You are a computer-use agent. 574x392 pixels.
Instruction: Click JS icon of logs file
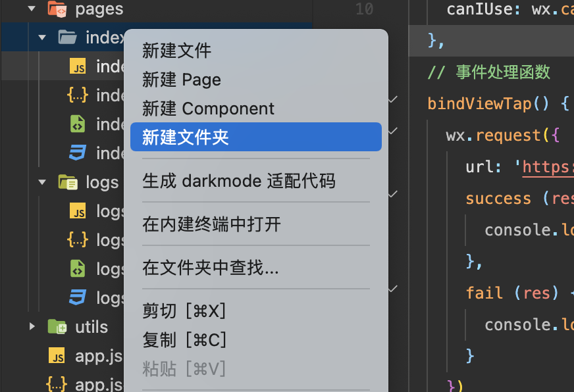[x=78, y=211]
